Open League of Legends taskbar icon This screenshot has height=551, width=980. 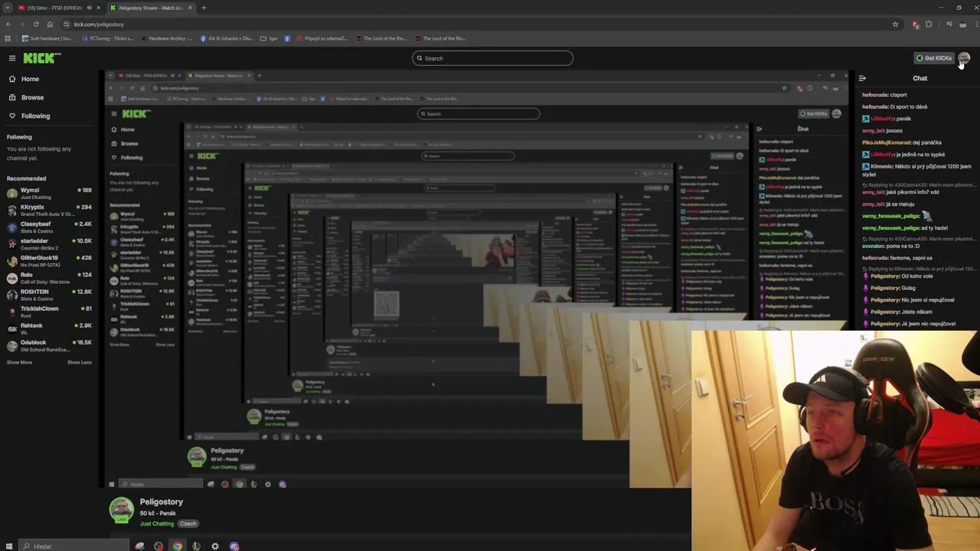click(196, 546)
